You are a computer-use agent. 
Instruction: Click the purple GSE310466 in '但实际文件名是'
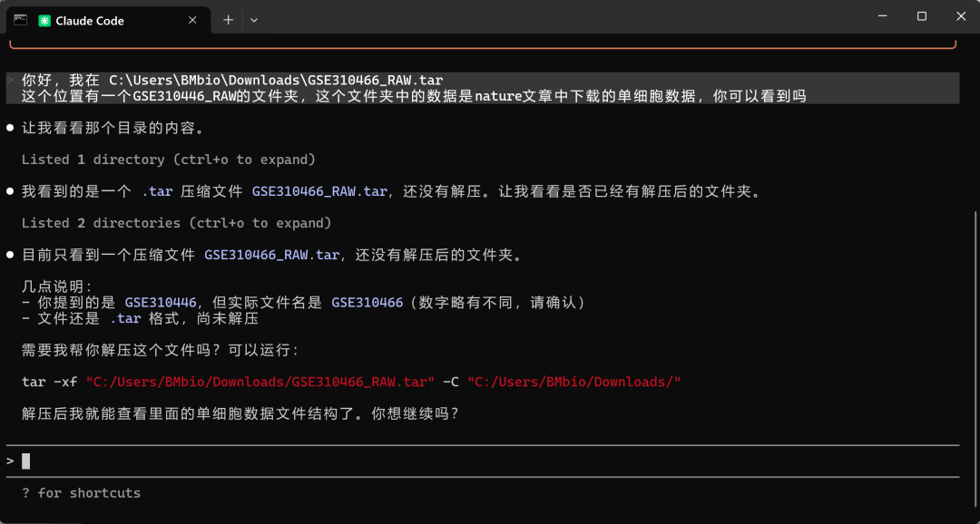[367, 303]
